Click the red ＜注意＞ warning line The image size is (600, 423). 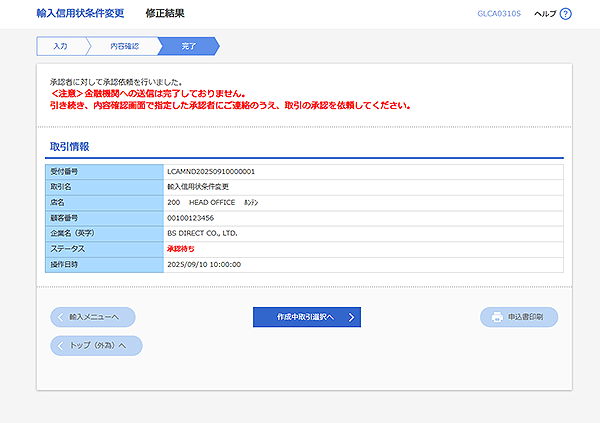(x=148, y=93)
